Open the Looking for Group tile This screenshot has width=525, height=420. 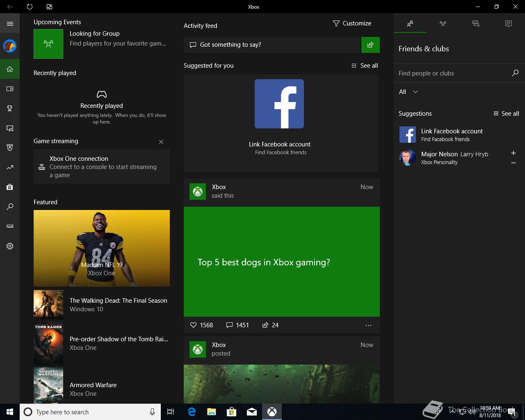[x=102, y=43]
